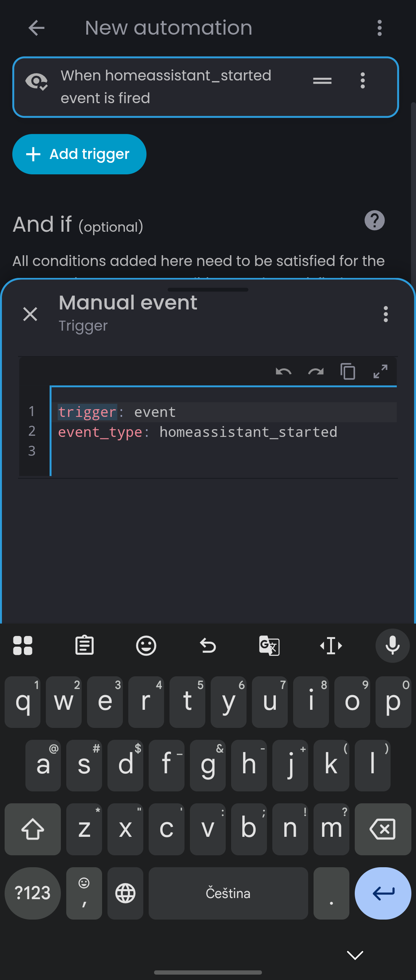Collapse the on-screen keyboard

pos(355,955)
